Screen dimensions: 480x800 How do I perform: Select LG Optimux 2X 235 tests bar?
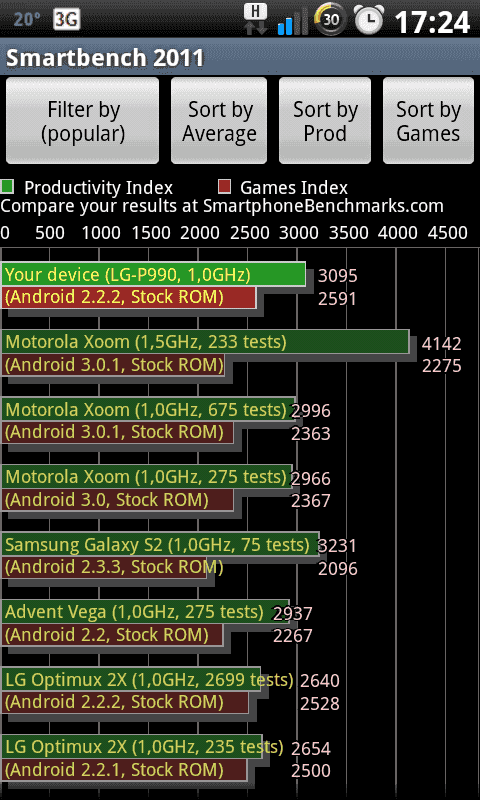pos(132,747)
